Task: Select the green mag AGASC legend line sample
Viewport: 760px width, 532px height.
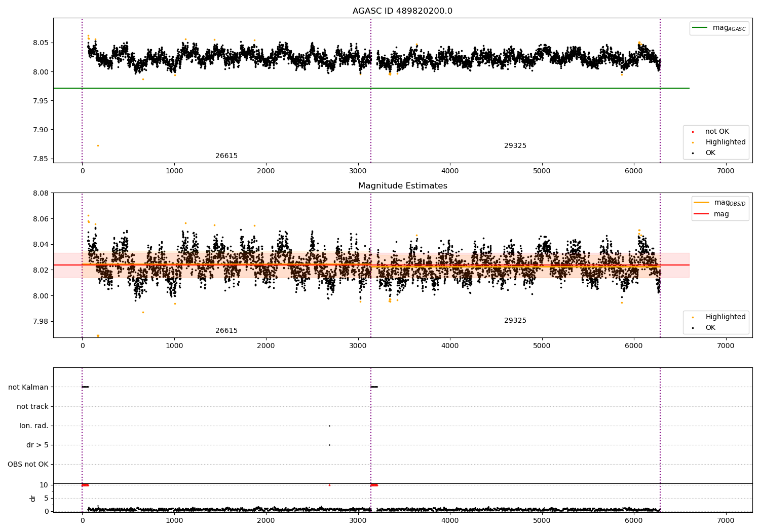Action: [x=700, y=28]
